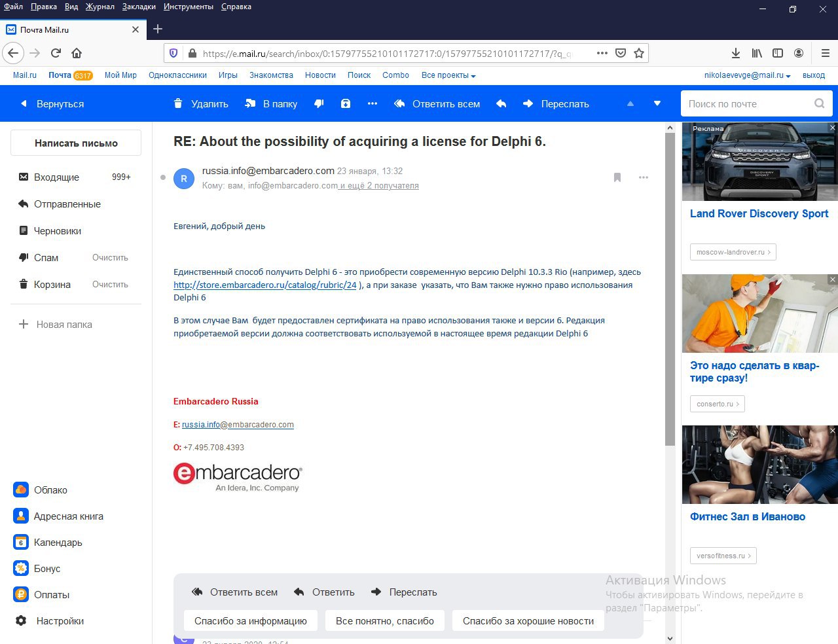Clear the Корзина folder with Очистить
The width and height of the screenshot is (838, 644).
[110, 285]
